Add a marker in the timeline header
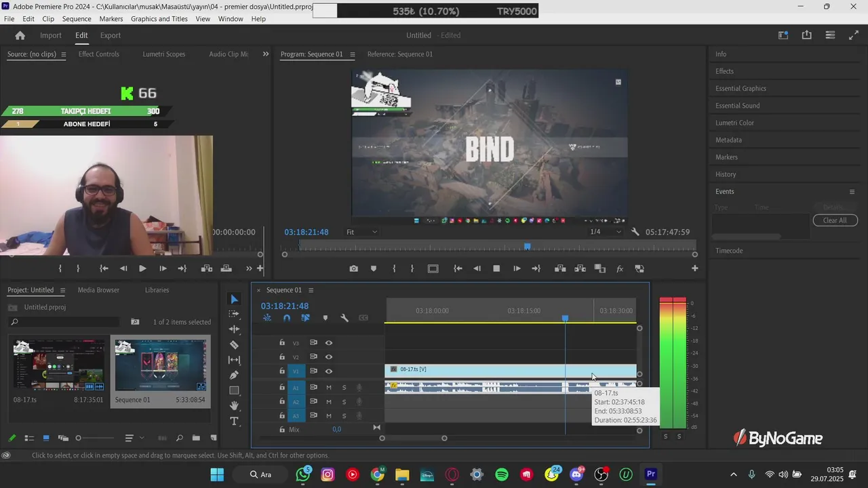 coord(325,318)
